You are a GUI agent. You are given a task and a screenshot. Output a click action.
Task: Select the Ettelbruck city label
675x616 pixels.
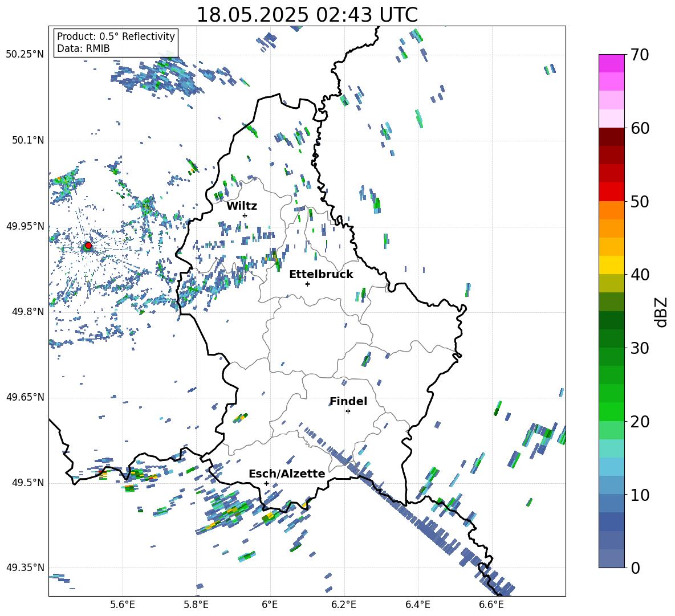(321, 275)
